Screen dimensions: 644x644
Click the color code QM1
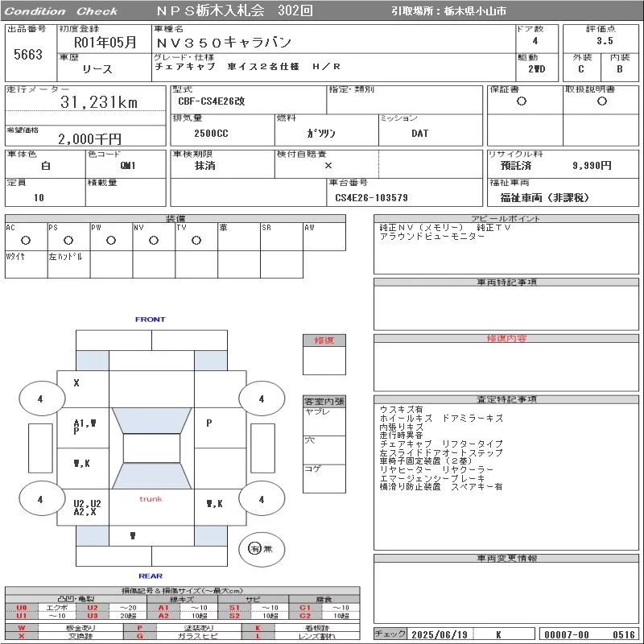pos(128,166)
